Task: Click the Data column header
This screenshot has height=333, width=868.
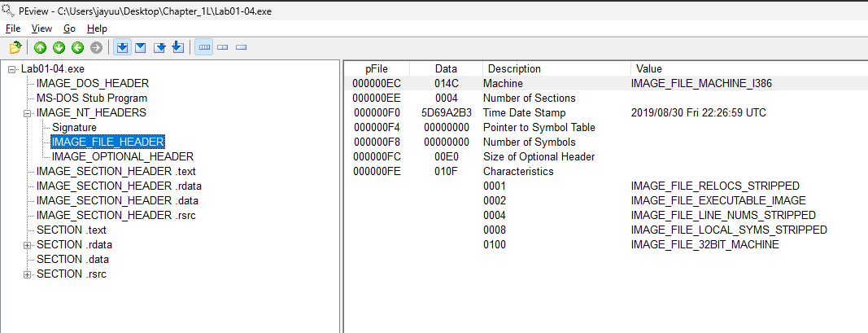Action: (x=446, y=68)
